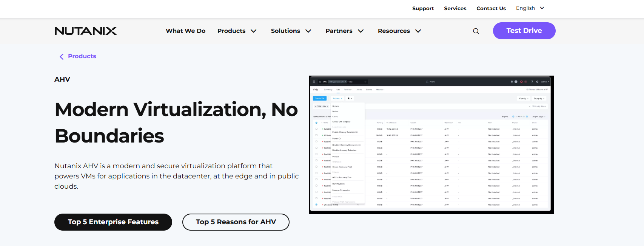Choose Update in the Actions menu
The image size is (644, 248).
click(335, 106)
